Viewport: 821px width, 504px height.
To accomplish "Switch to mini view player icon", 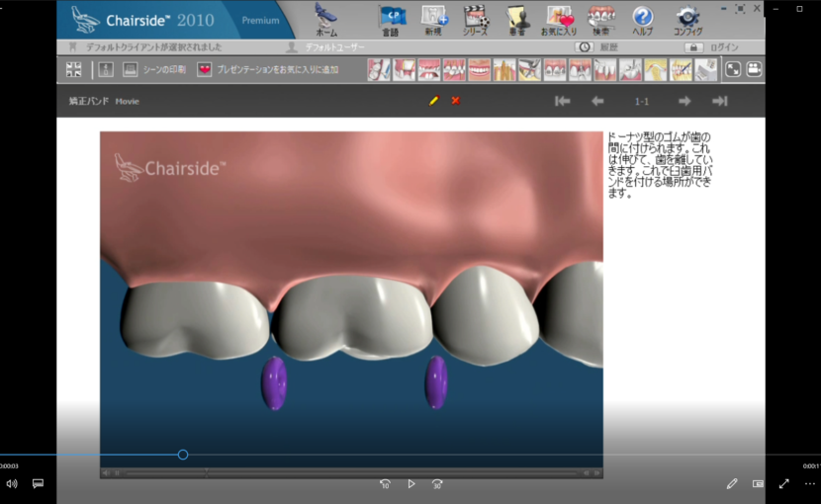I will (758, 483).
